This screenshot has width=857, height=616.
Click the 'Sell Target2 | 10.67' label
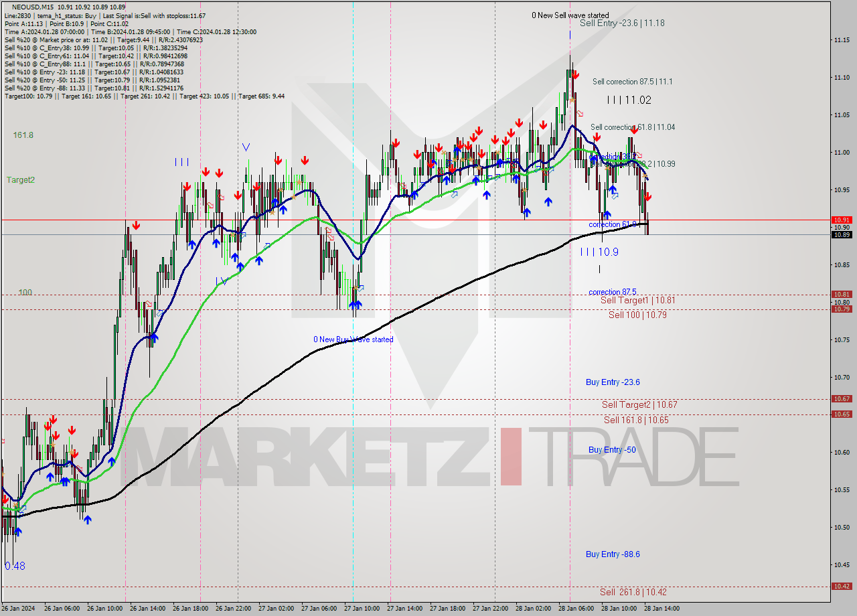pyautogui.click(x=639, y=404)
